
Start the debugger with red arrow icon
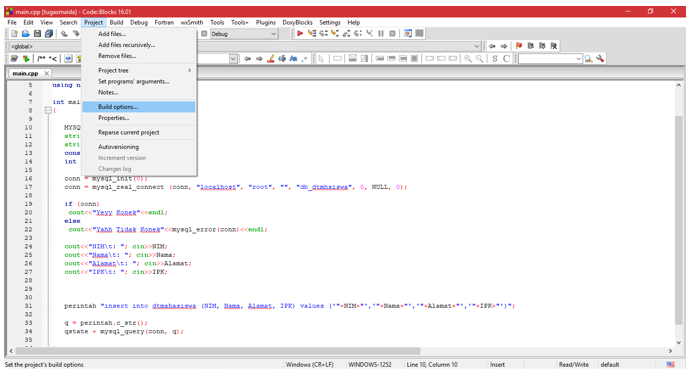point(300,34)
